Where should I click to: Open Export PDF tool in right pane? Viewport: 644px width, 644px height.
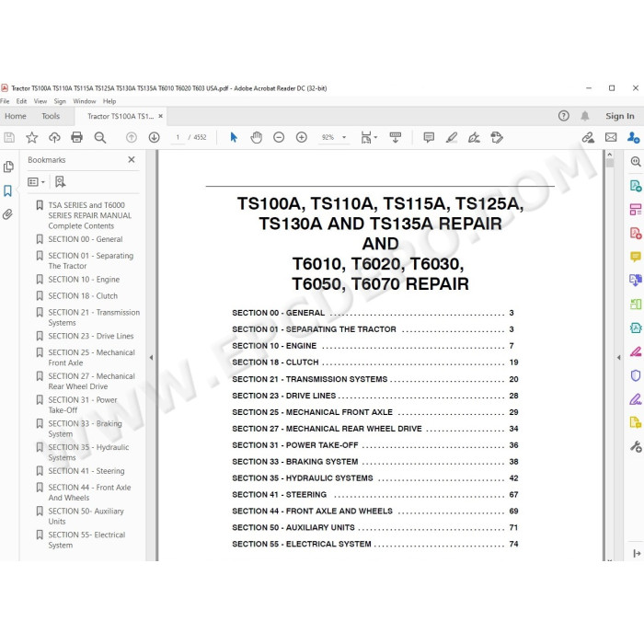click(x=636, y=186)
